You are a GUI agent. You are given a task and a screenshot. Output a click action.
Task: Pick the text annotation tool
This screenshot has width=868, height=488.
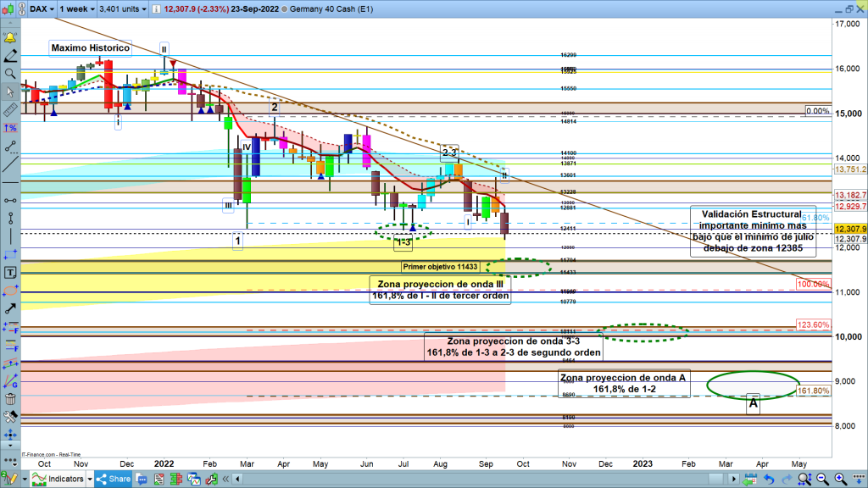click(x=10, y=273)
